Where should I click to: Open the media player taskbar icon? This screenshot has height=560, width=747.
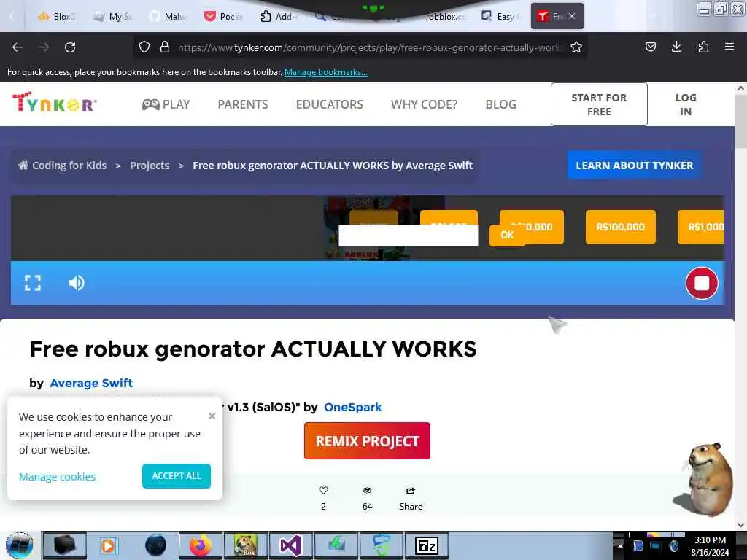coord(109,545)
